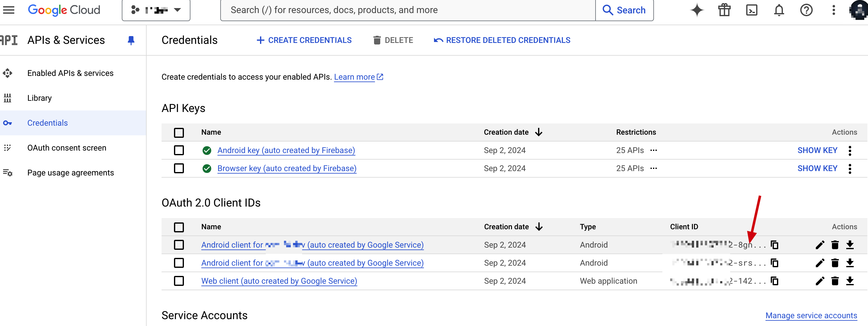
Task: Open the Gemini AI sparkle icon
Action: pos(697,10)
